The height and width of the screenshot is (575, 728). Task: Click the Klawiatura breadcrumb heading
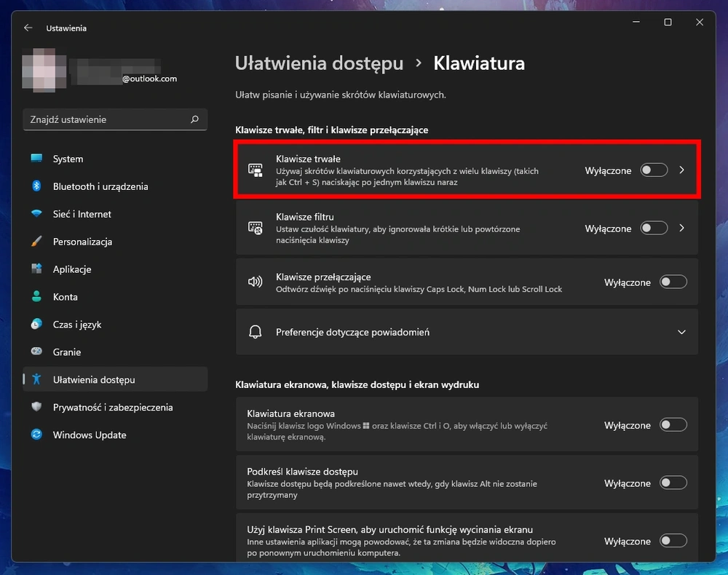pos(479,63)
